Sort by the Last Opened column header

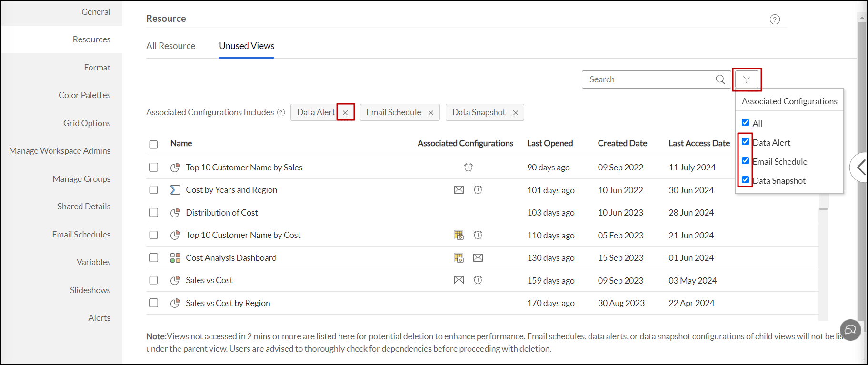tap(550, 143)
